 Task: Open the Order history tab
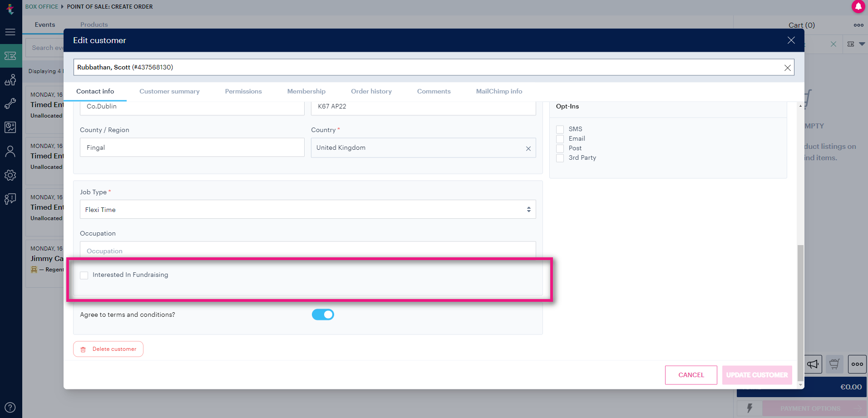tap(371, 91)
